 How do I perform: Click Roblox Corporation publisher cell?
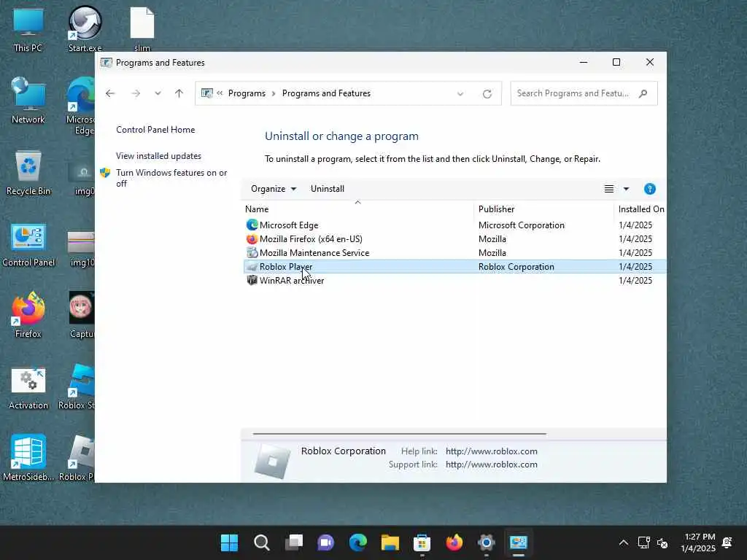[516, 267]
